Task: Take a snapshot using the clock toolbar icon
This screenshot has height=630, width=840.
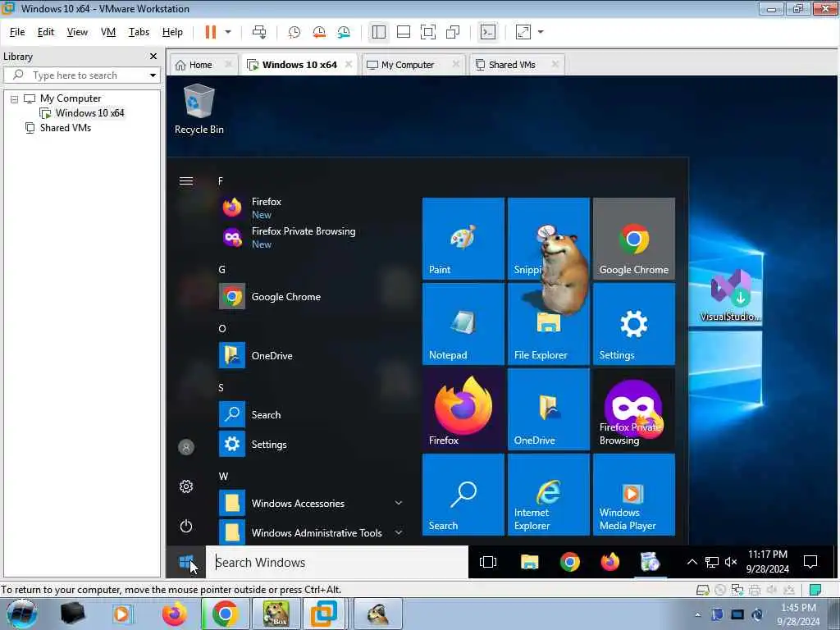Action: pyautogui.click(x=294, y=32)
